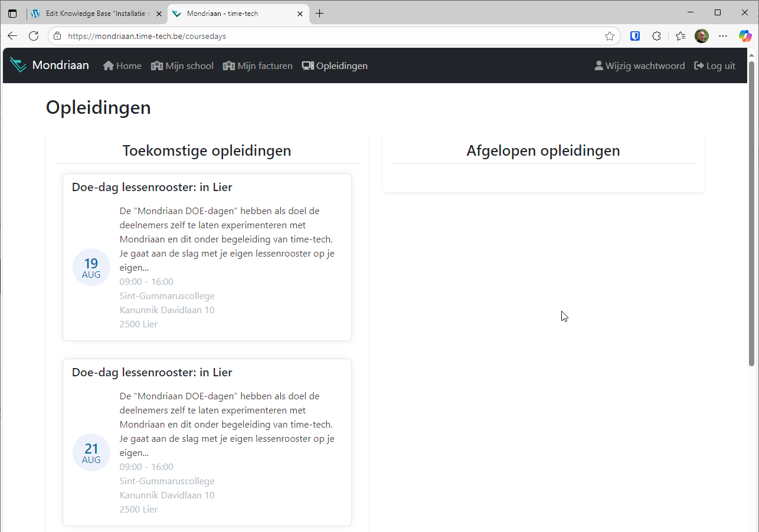Click the Mondriaan logo icon
Viewport: 759px width, 532px height.
pyautogui.click(x=18, y=65)
